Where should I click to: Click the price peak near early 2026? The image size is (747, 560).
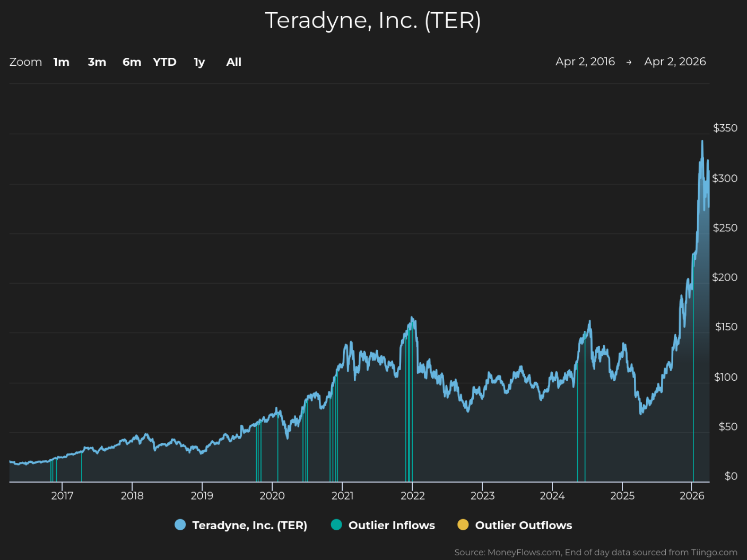(702, 141)
